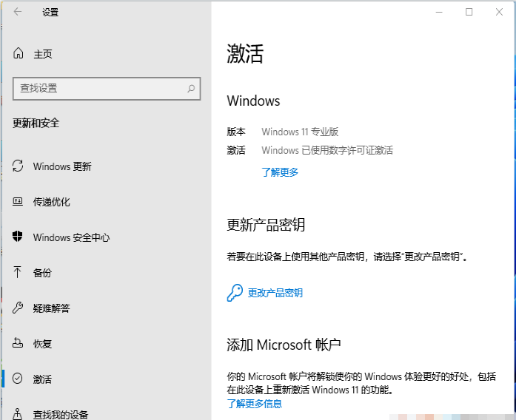Screen dimensions: 516x420
Task: Click the 疑难解答 wrench icon
Action: 19,308
